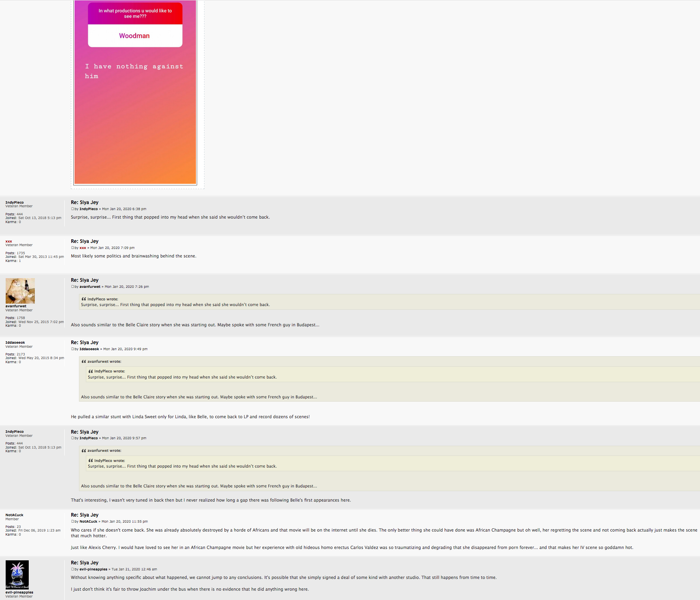Viewport: 700px width, 600px height.
Task: Open evil-pineapples' pineapple avatar image
Action: pos(17,575)
